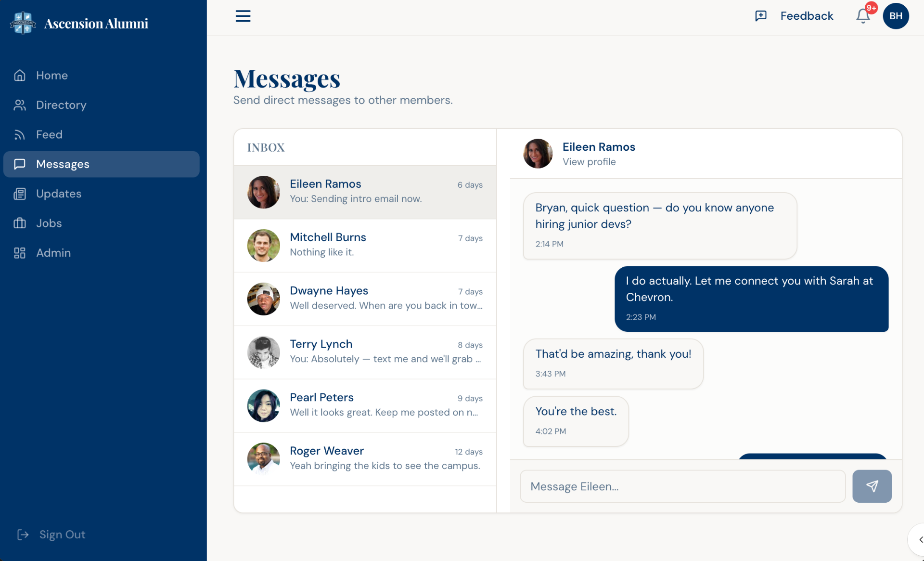This screenshot has width=924, height=561.
Task: Click the "8 days" timestamp on Terry Lynch
Action: pos(470,345)
